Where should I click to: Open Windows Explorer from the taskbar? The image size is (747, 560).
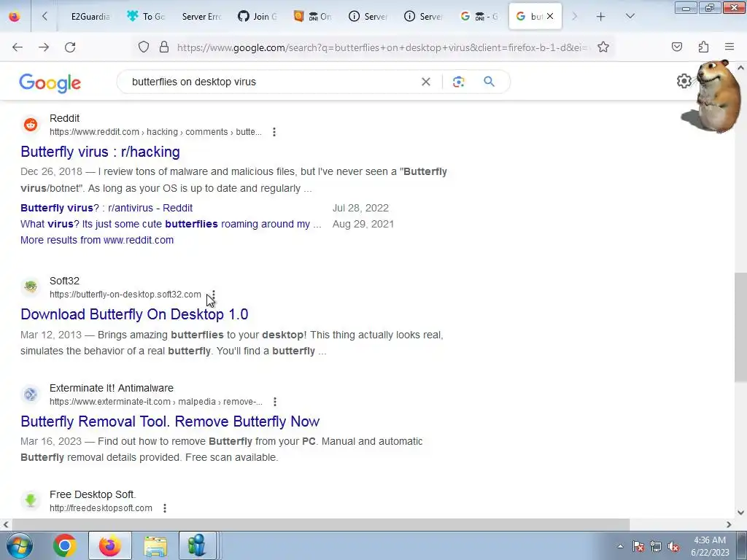[155, 545]
